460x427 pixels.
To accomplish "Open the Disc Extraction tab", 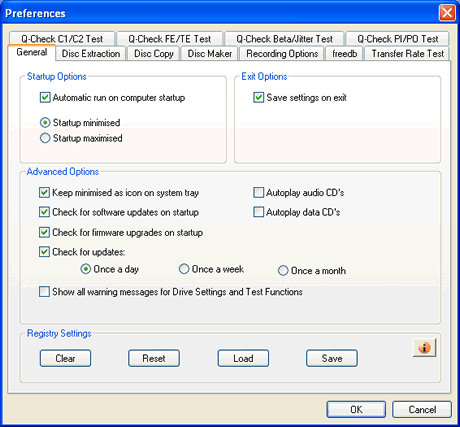I will (91, 54).
